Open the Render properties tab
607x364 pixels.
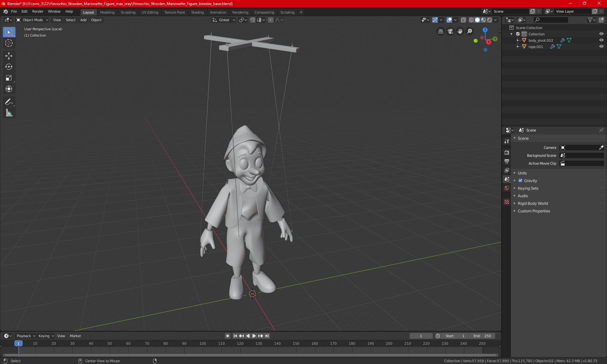click(x=507, y=152)
